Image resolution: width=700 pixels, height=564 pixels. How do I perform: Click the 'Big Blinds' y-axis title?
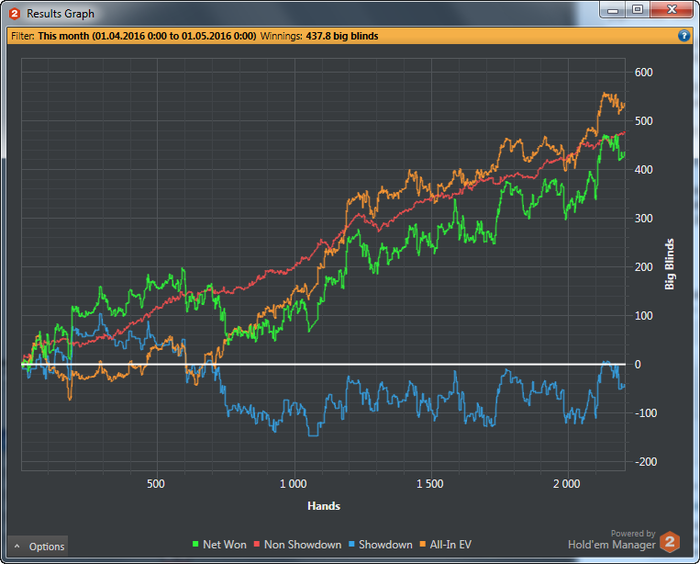(669, 264)
